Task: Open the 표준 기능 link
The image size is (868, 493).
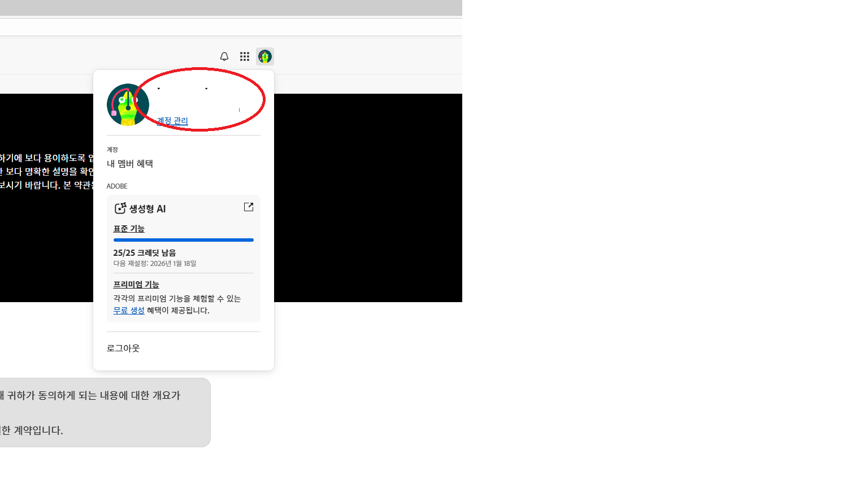Action: click(129, 229)
